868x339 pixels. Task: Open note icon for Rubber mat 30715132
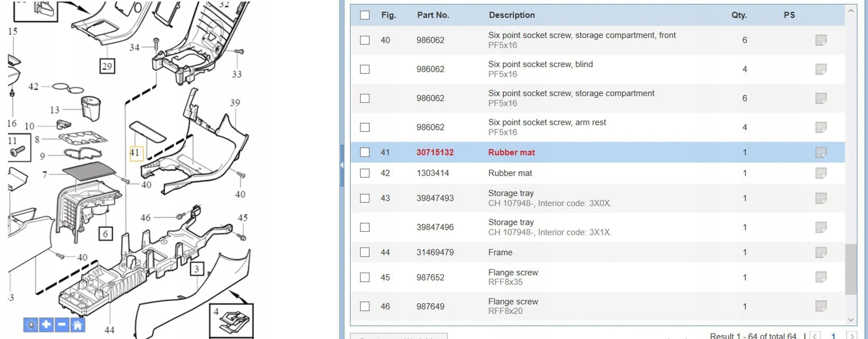(x=821, y=152)
